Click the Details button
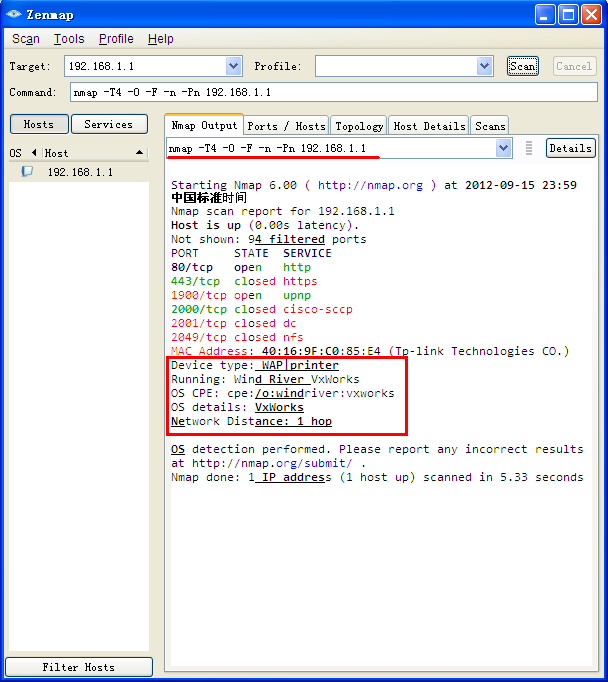The height and width of the screenshot is (682, 608). tap(570, 148)
